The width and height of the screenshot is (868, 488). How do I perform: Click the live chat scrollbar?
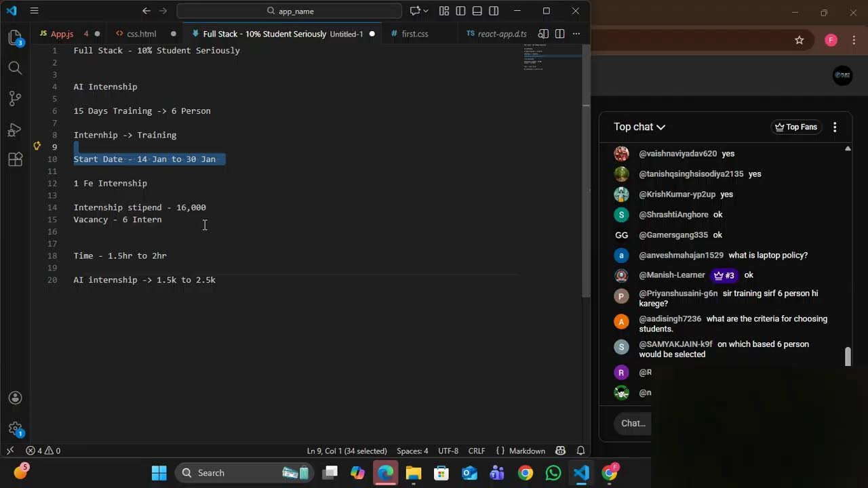click(848, 357)
